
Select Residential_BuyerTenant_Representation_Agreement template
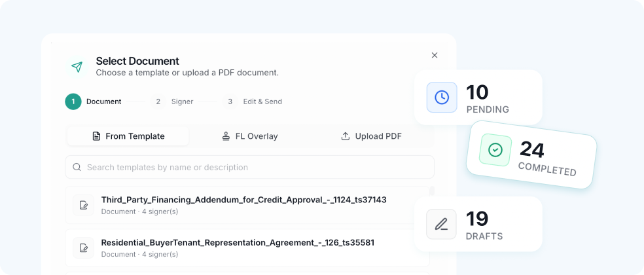pos(247,248)
